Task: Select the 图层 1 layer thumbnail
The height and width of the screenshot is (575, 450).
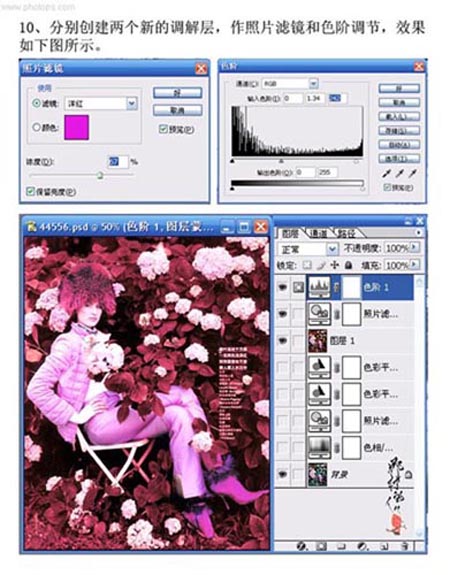Action: (x=318, y=341)
